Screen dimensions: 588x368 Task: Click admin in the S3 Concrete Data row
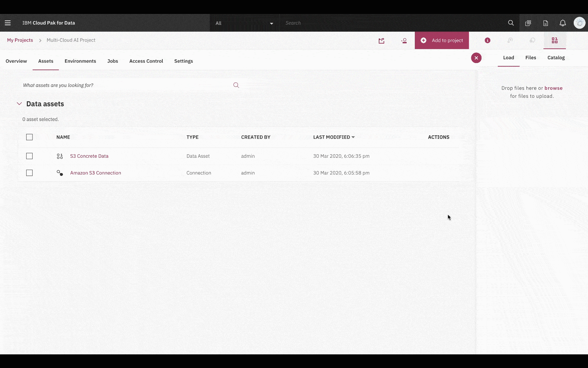[248, 156]
